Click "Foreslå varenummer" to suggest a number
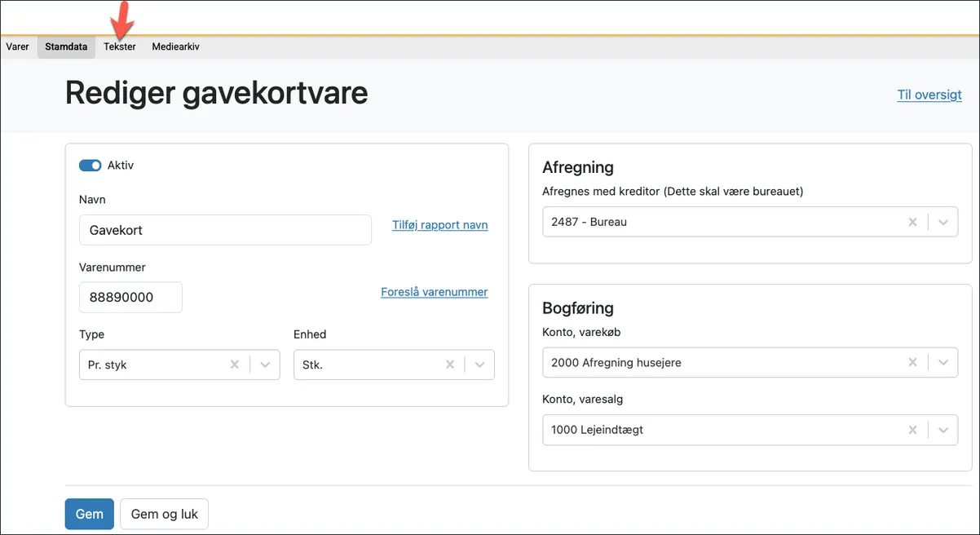The width and height of the screenshot is (980, 535). [x=434, y=291]
